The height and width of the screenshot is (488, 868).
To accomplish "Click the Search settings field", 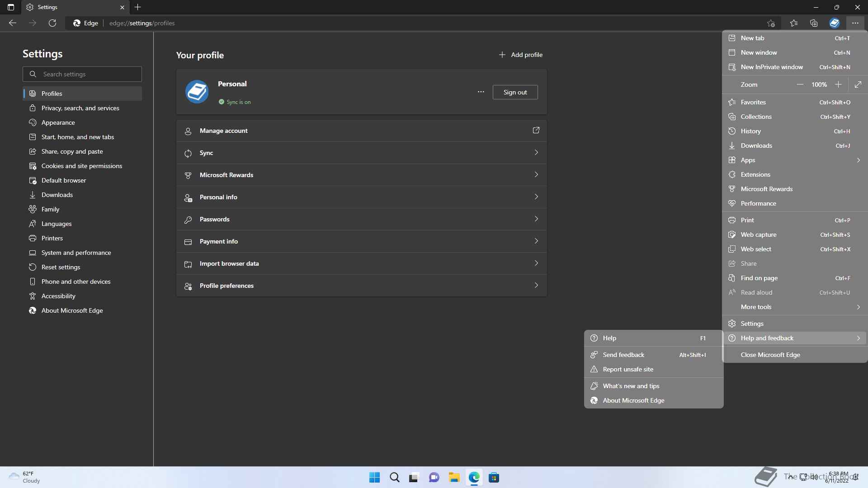I will pyautogui.click(x=82, y=74).
